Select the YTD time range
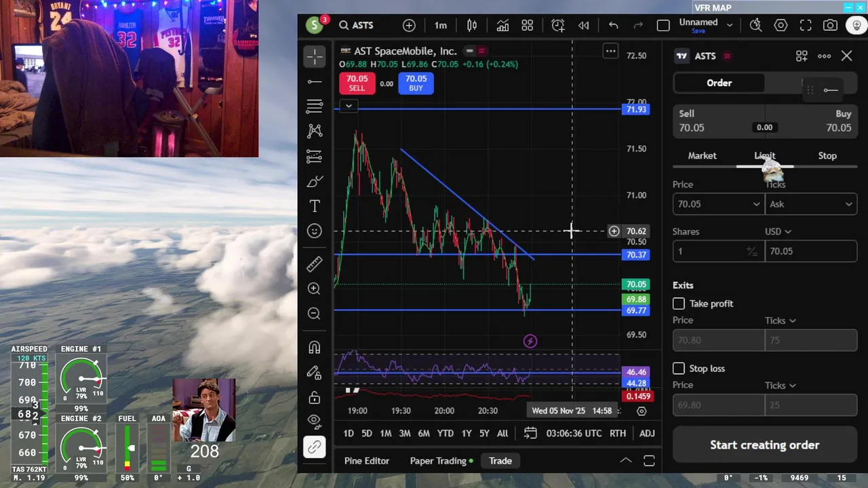The height and width of the screenshot is (488, 868). coord(445,433)
